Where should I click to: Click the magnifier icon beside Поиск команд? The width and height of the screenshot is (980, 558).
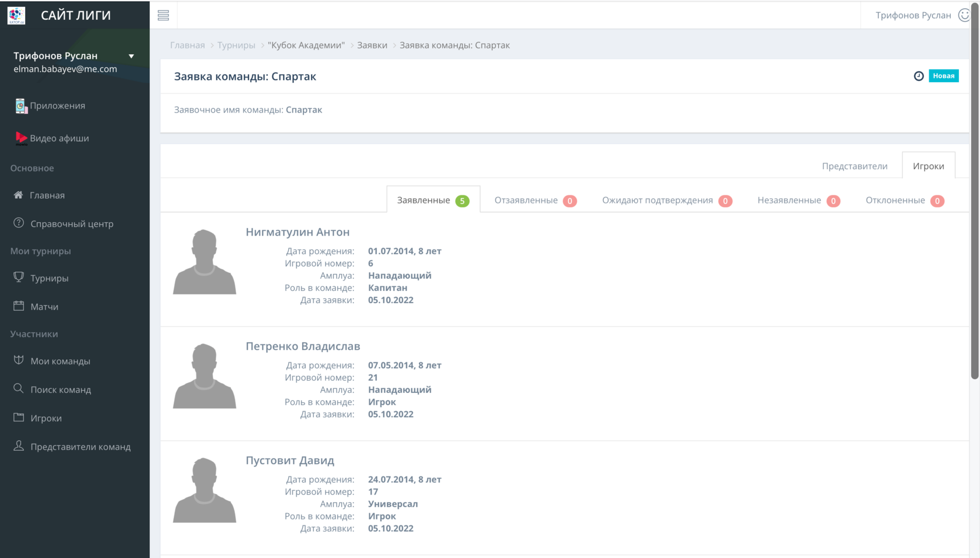[19, 388]
